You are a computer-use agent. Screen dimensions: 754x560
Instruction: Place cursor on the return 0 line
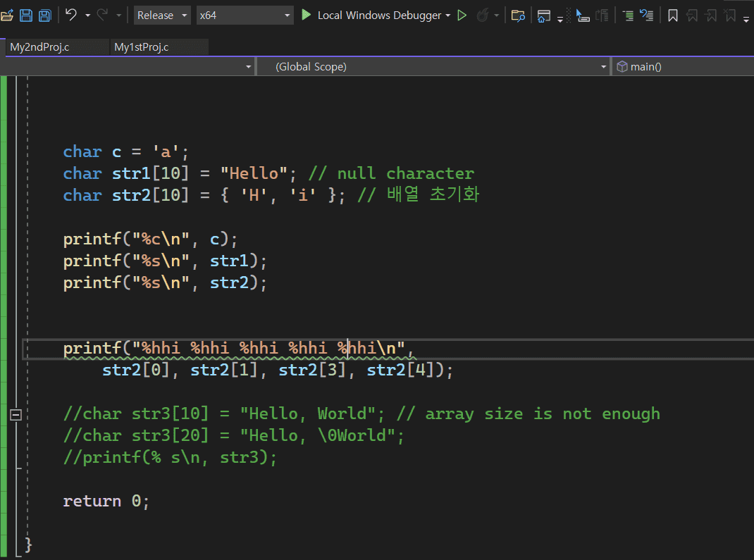[x=106, y=502]
